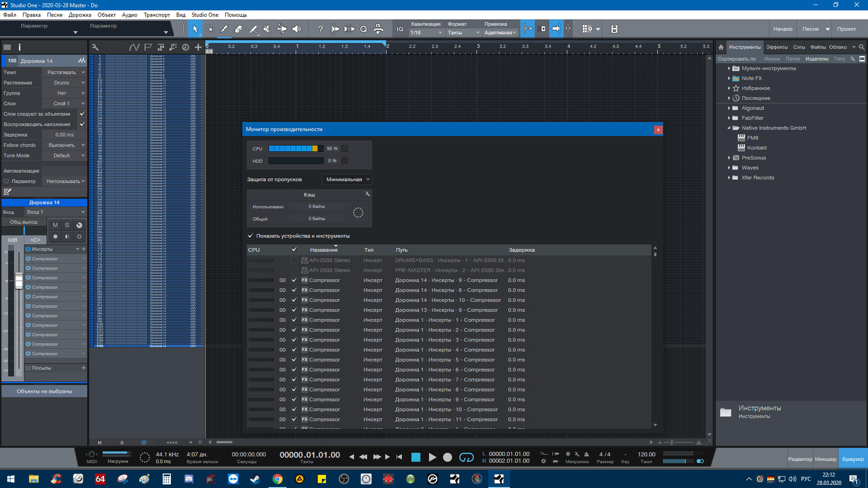Open the Привязка Адаптивная dropdown
The height and width of the screenshot is (488, 868).
(x=500, y=33)
